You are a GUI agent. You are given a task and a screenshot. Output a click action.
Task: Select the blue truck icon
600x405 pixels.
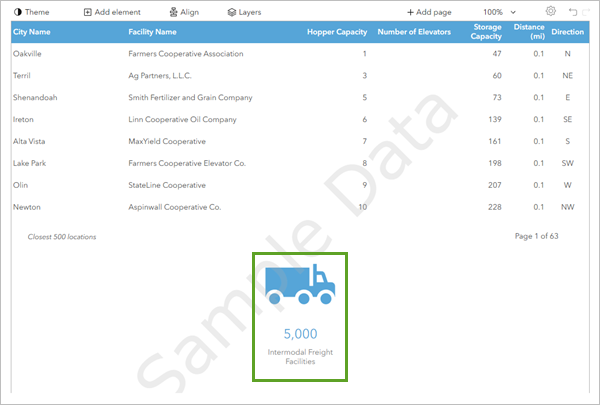300,284
